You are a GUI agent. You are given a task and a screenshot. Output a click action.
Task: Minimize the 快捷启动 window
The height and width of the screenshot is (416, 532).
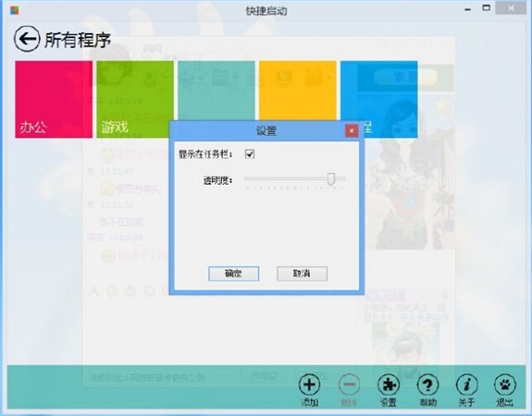468,9
